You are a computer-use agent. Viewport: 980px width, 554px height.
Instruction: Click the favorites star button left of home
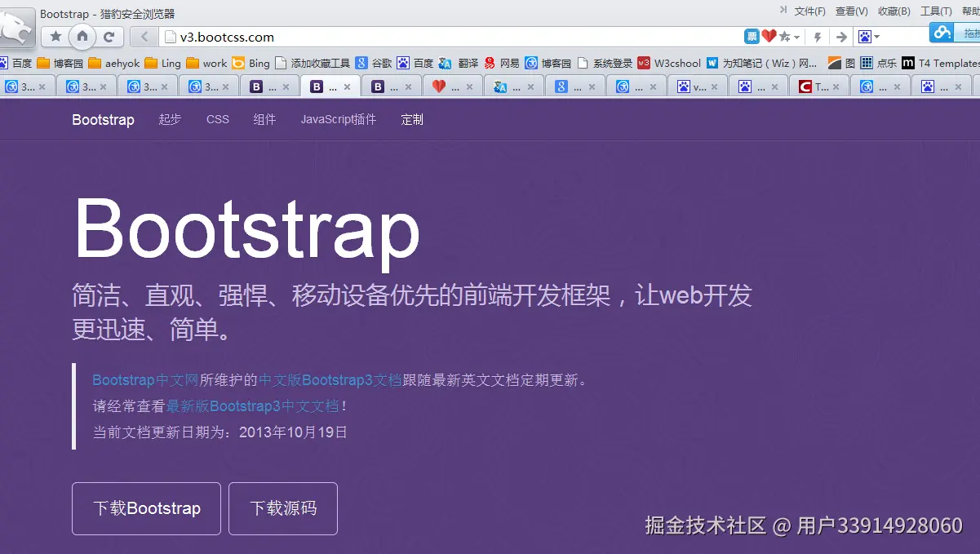click(x=56, y=37)
